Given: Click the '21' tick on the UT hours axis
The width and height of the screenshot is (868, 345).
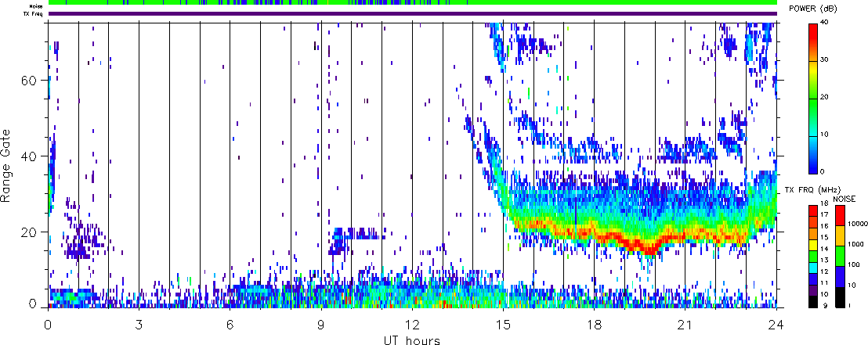Looking at the screenshot, I should 685,324.
